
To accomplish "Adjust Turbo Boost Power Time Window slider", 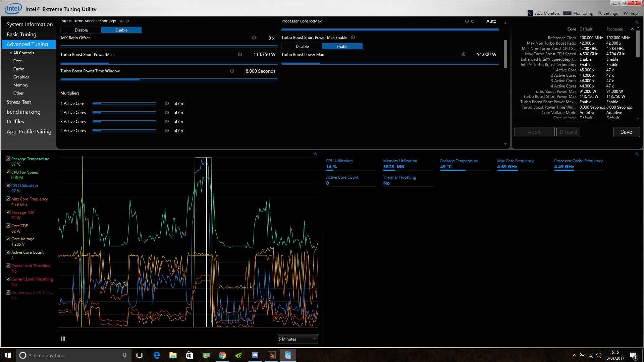I will 169,80.
